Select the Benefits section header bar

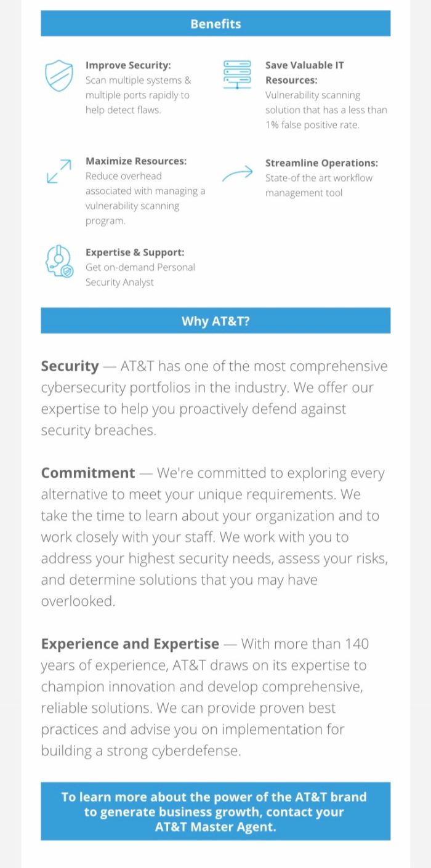pos(216,23)
